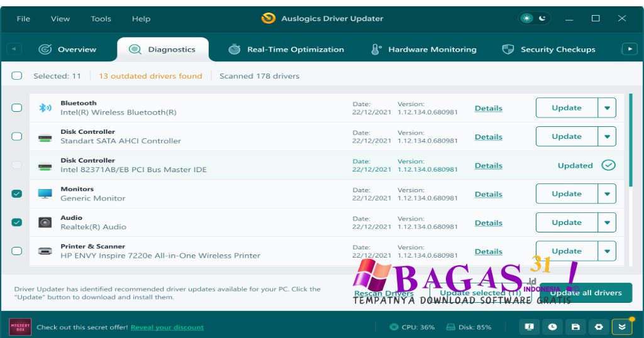Click the Updated checkmark icon
644x338 pixels.
coord(608,165)
